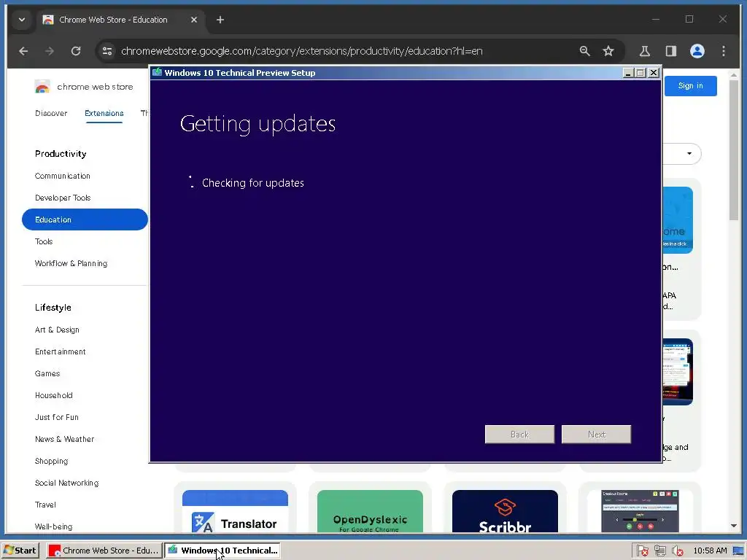Open the Travel category
This screenshot has width=747, height=560.
coord(45,505)
